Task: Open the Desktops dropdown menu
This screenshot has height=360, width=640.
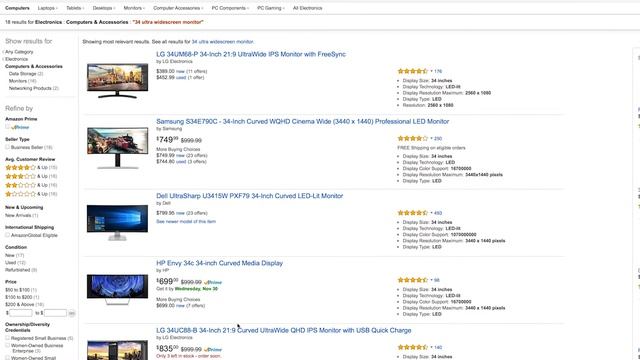Action: (x=104, y=8)
